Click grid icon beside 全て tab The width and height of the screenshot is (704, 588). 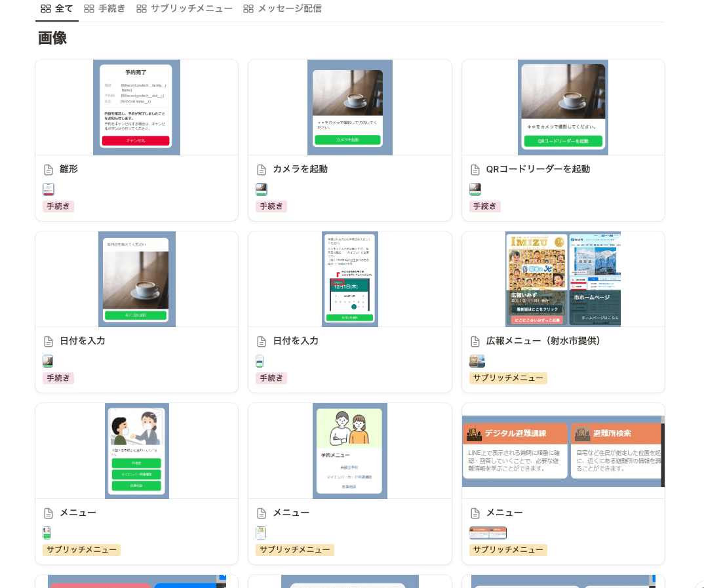(46, 9)
